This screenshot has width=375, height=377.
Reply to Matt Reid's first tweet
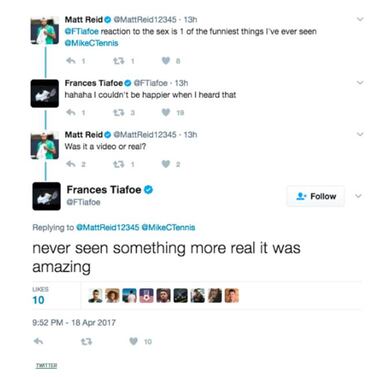click(71, 61)
